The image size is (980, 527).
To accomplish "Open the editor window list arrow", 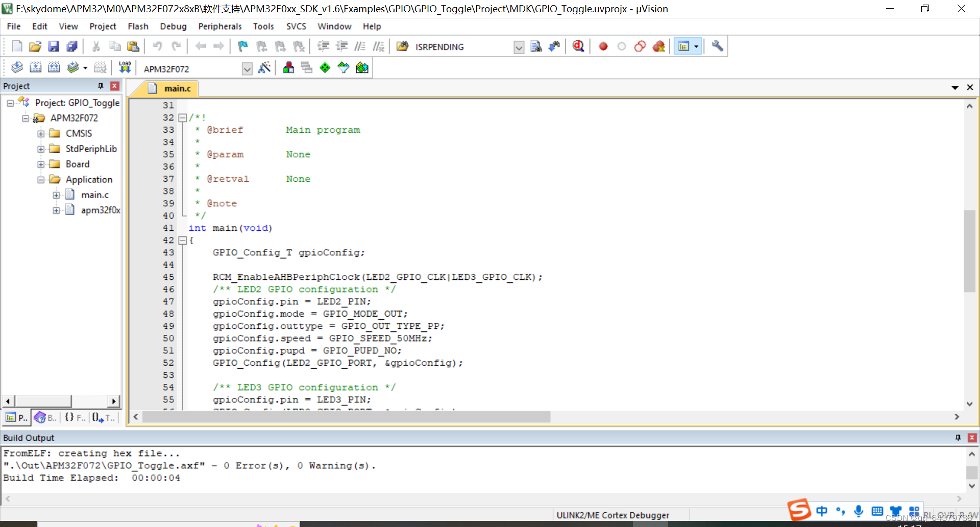I will [955, 88].
